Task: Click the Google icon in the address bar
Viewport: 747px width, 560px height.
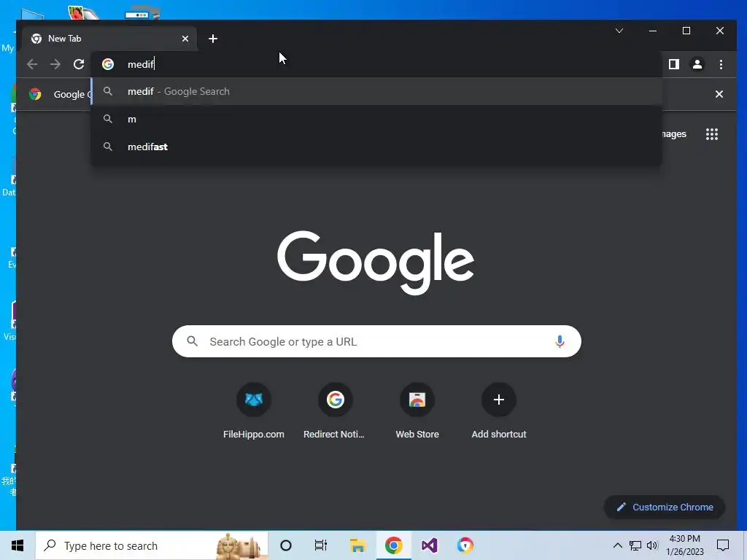Action: (108, 64)
